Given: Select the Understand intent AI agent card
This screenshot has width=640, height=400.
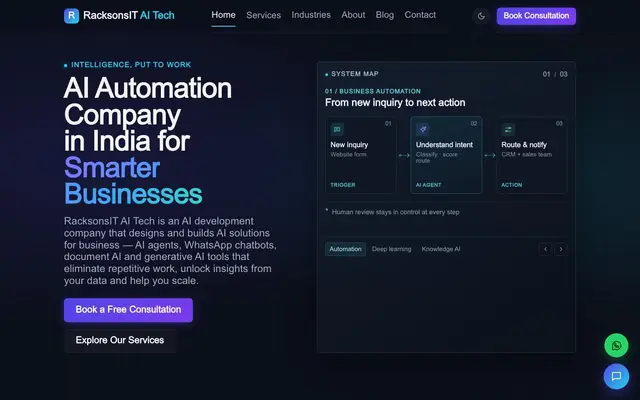Looking at the screenshot, I should pos(446,155).
